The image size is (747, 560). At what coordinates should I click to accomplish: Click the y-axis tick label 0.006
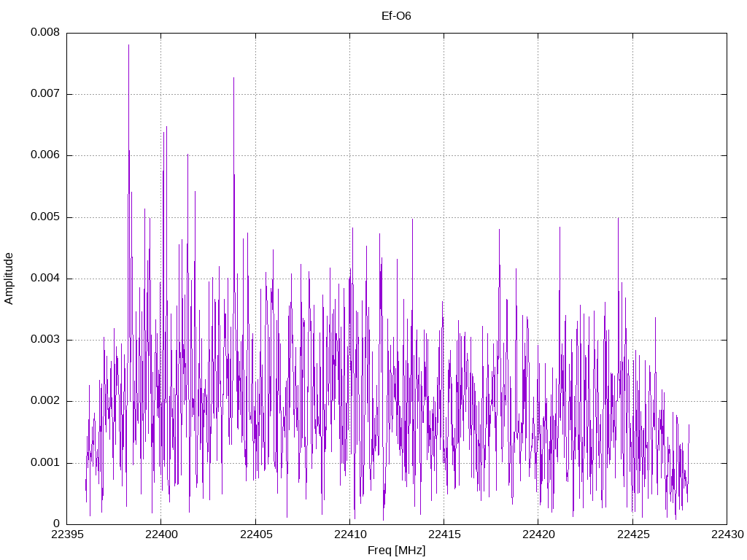click(45, 155)
